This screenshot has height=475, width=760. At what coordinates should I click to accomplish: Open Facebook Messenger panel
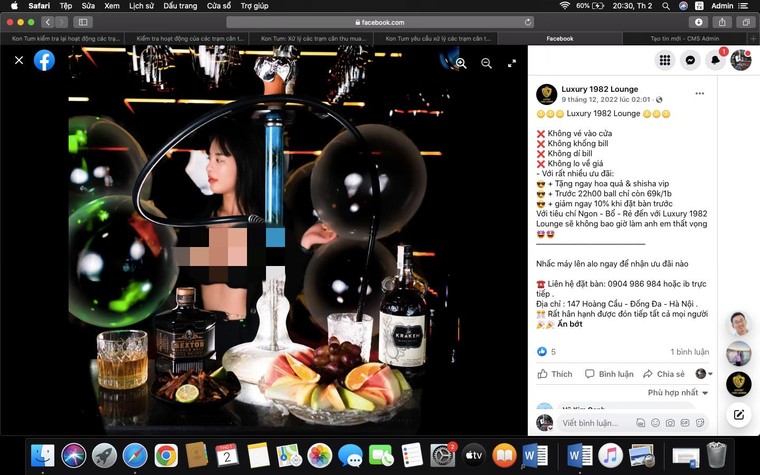coord(690,60)
